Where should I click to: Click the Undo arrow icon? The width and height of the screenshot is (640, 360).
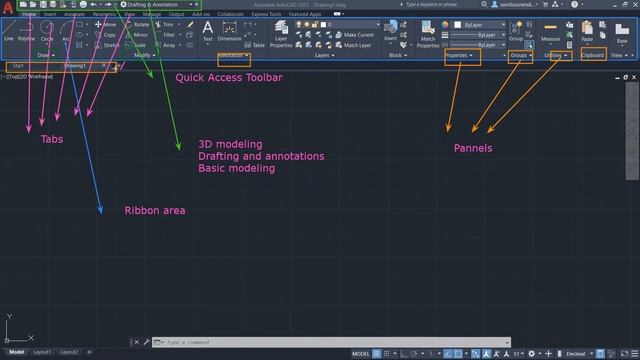click(x=93, y=4)
